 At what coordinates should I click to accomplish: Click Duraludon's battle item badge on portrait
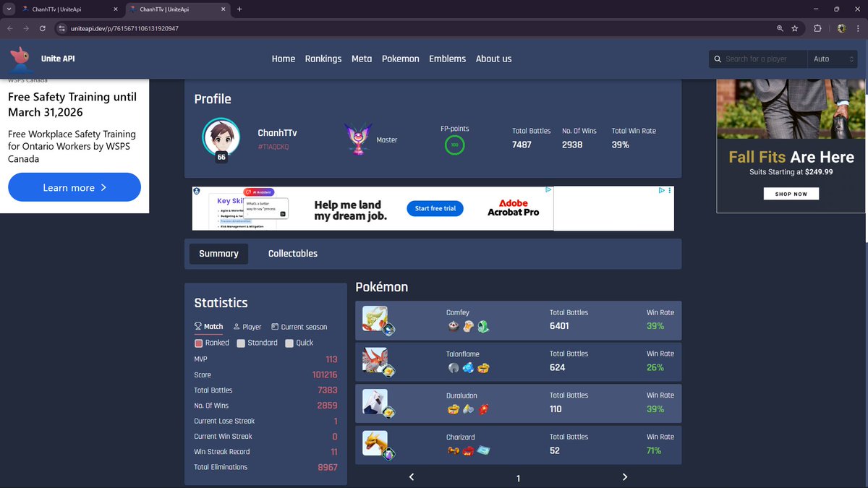coord(388,413)
